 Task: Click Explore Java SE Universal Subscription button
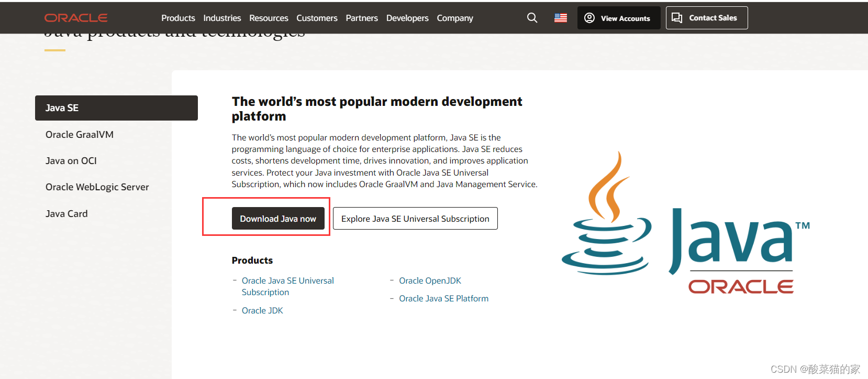pyautogui.click(x=415, y=219)
